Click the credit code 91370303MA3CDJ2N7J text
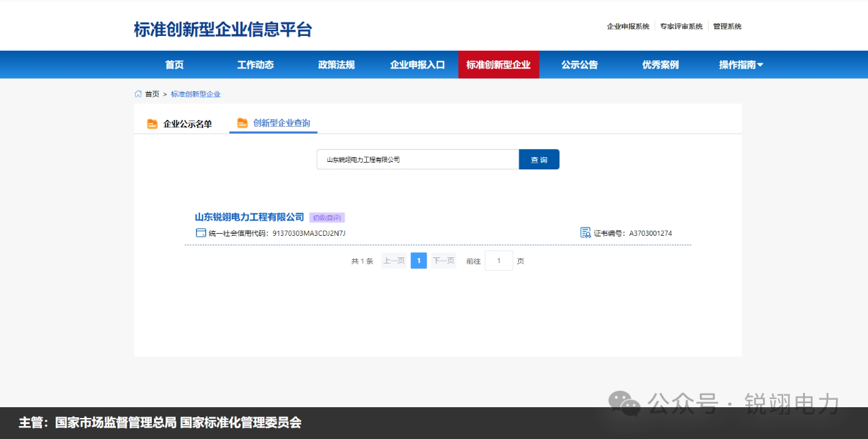Screen dimensions: 868x439 point(309,234)
